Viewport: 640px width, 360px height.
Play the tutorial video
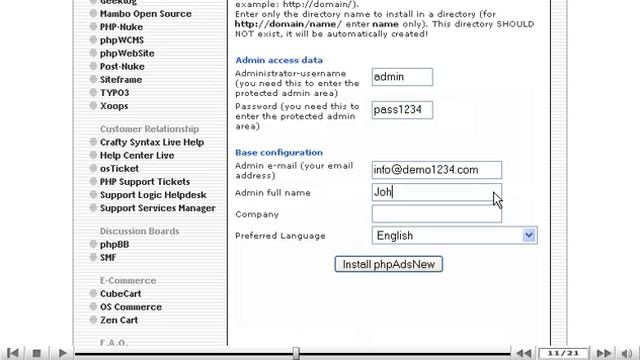click(62, 353)
